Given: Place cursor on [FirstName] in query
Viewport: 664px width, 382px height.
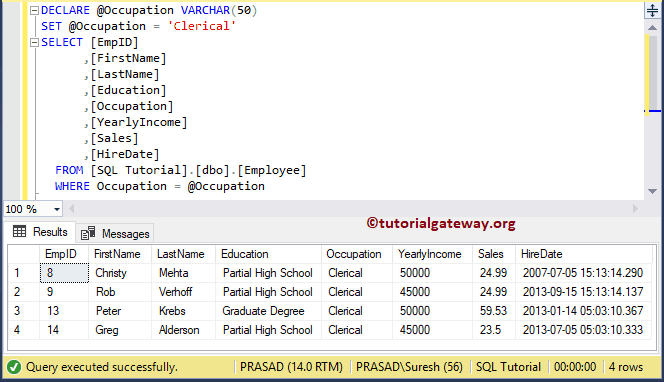Looking at the screenshot, I should coord(128,58).
